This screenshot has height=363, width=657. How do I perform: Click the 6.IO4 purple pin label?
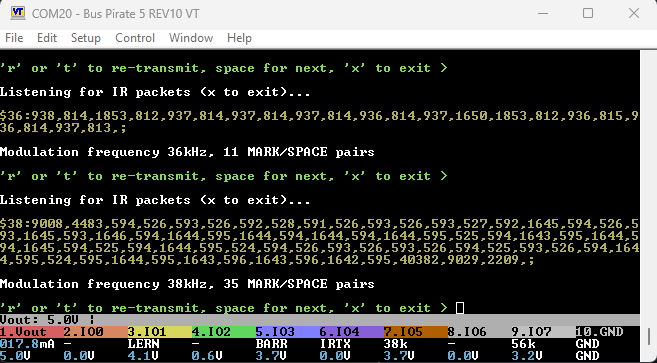pyautogui.click(x=351, y=332)
